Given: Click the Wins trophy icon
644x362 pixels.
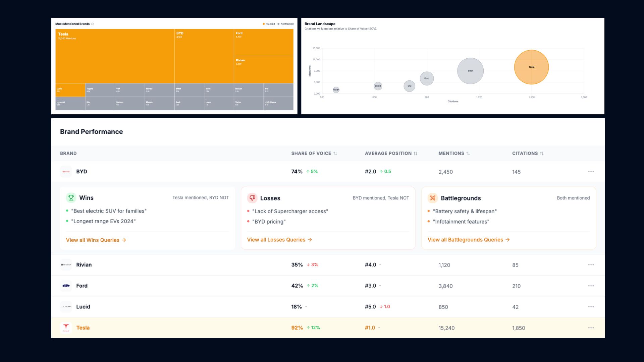Looking at the screenshot, I should [x=71, y=198].
